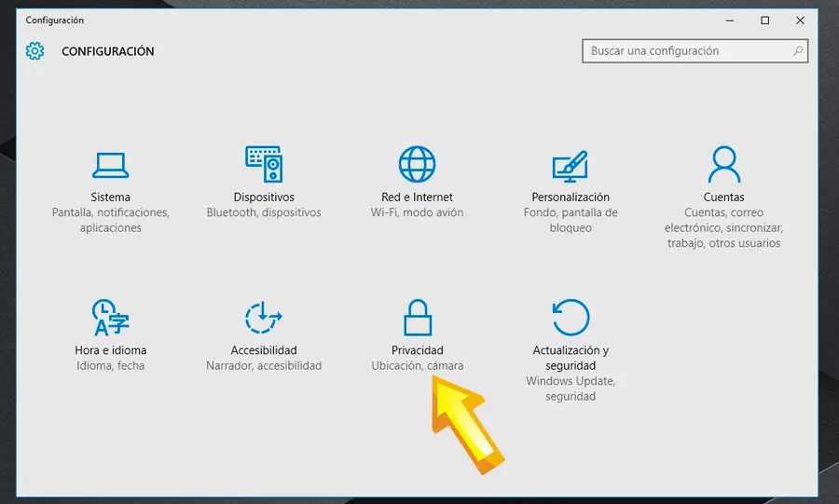The height and width of the screenshot is (504, 839).
Task: Click the Personalización label
Action: 571,198
